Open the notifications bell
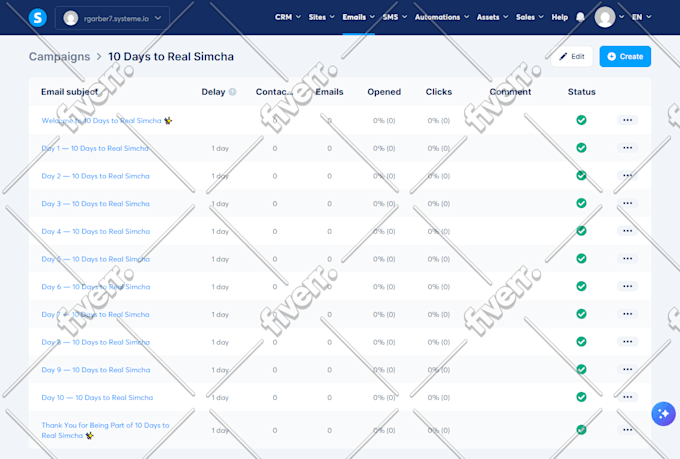 [580, 17]
